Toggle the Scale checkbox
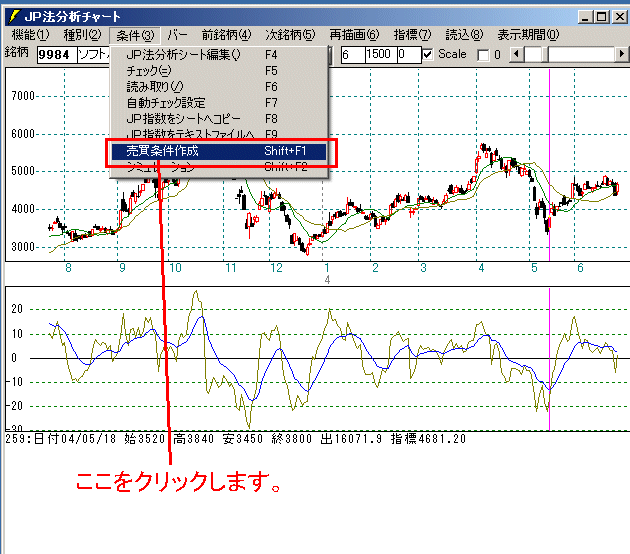The height and width of the screenshot is (554, 630). point(428,54)
